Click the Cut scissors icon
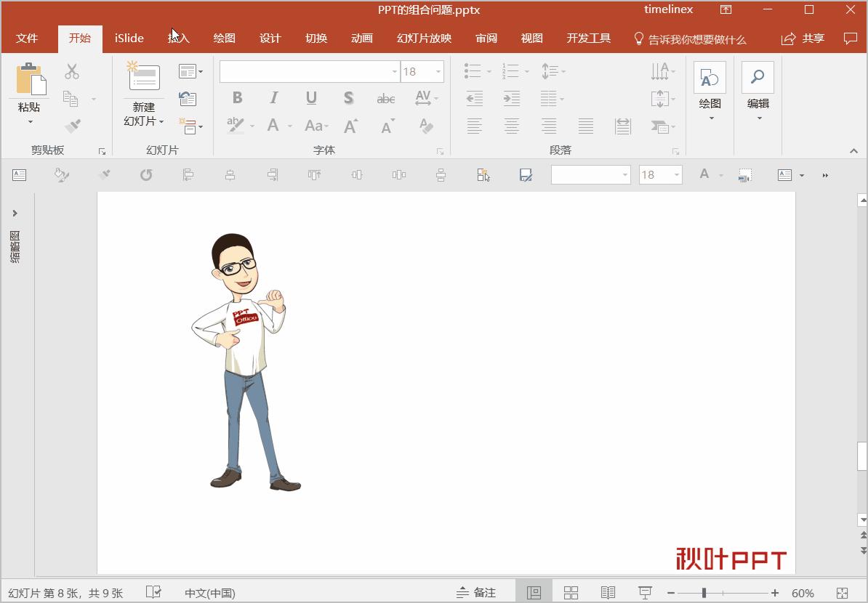868x603 pixels. pos(72,71)
